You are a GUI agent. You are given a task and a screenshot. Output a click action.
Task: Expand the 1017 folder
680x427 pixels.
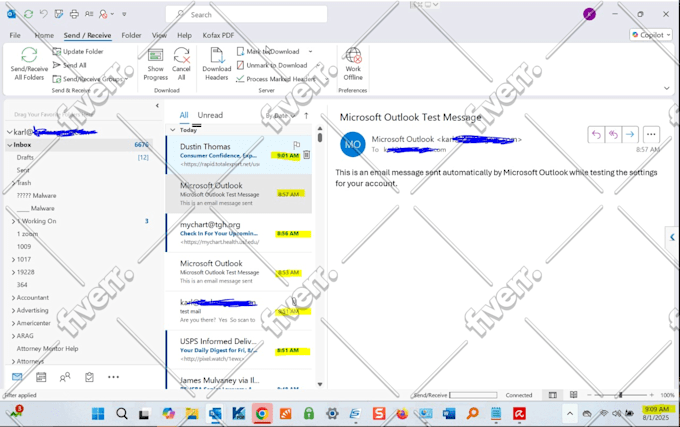click(x=13, y=259)
